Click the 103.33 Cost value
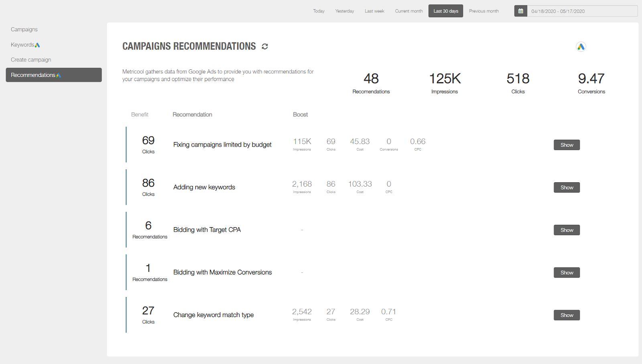642x364 pixels. (360, 186)
